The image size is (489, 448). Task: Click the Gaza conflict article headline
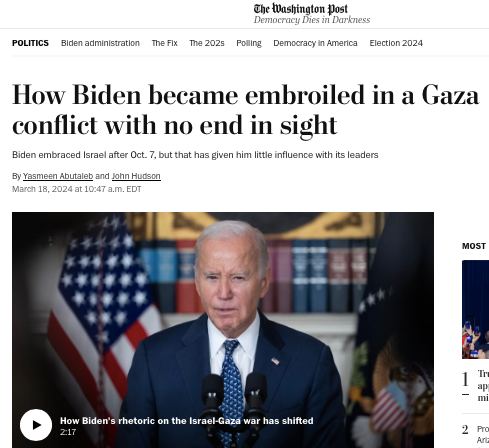click(246, 110)
